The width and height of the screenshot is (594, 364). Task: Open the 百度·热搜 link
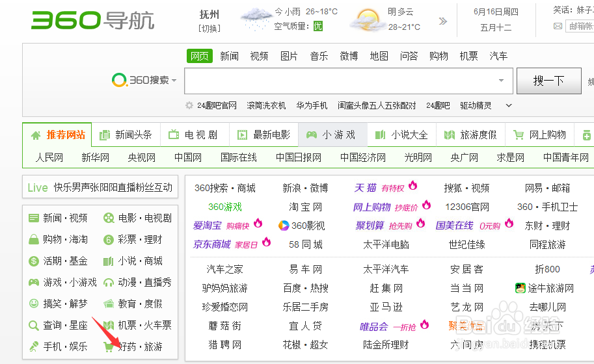click(x=306, y=289)
